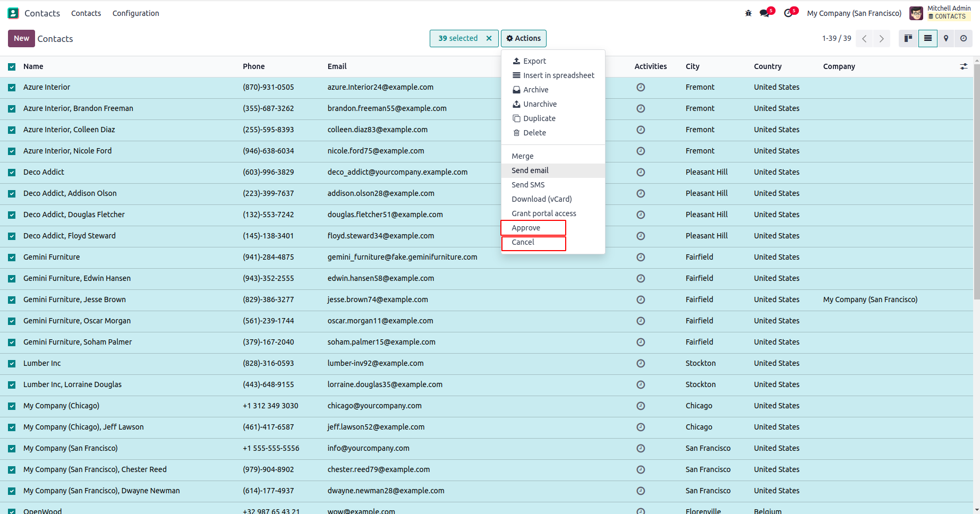Select Grant portal access action
This screenshot has height=514, width=980.
point(553,213)
